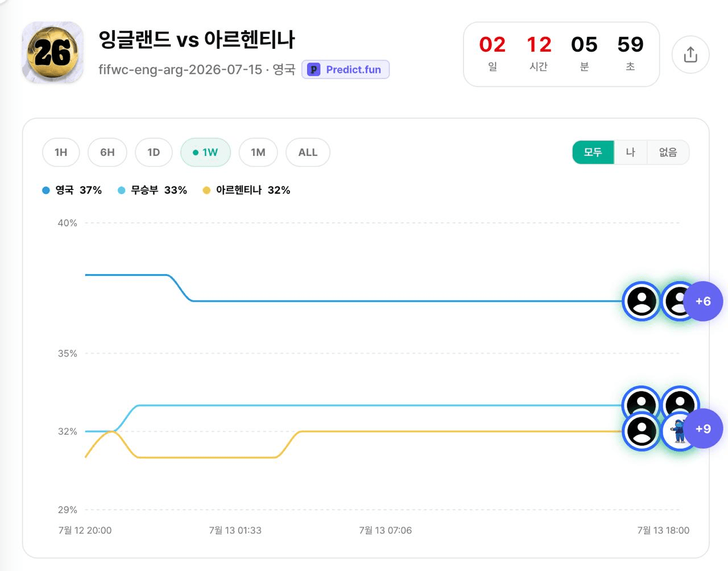
Task: Select the first avatar on the 아르헨티나 line
Action: pyautogui.click(x=642, y=432)
